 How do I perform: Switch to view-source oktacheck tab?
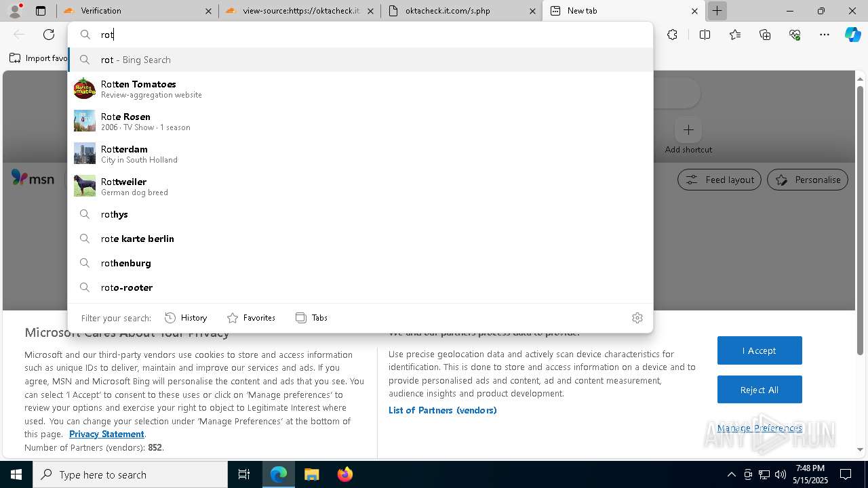pos(299,11)
